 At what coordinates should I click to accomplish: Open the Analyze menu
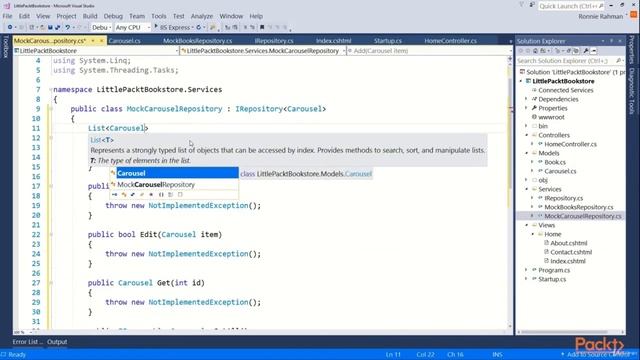pyautogui.click(x=202, y=16)
